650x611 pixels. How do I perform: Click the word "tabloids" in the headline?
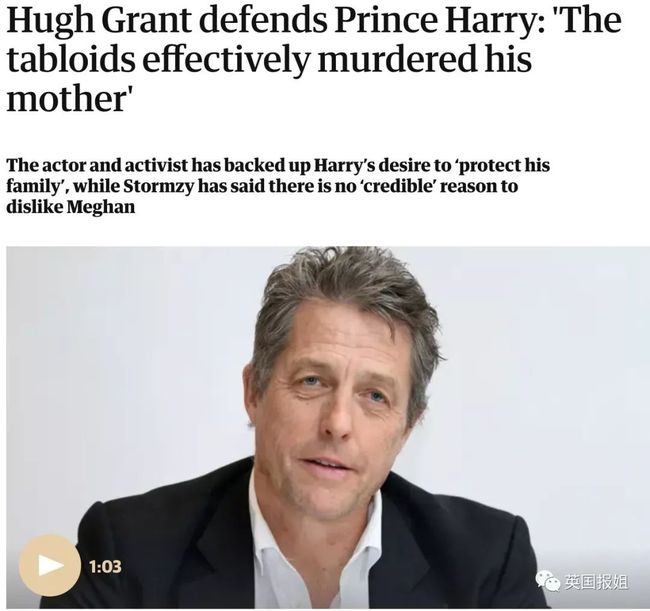[x=71, y=59]
